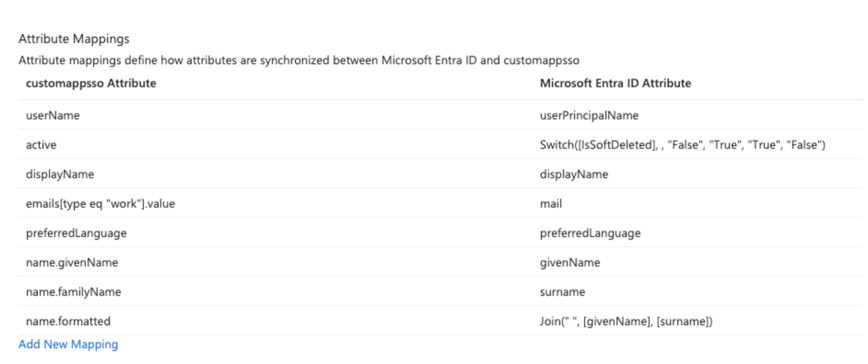The width and height of the screenshot is (868, 364).
Task: Click the Join givenName surname expression
Action: tap(626, 321)
